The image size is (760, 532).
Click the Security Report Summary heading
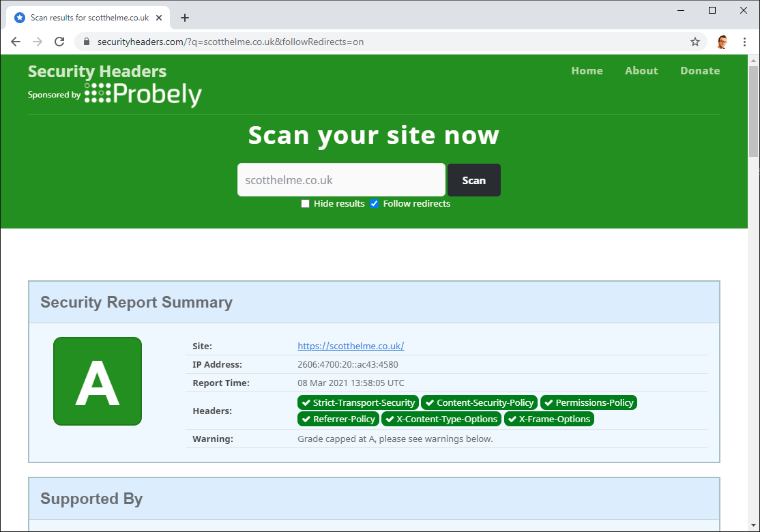coord(136,302)
